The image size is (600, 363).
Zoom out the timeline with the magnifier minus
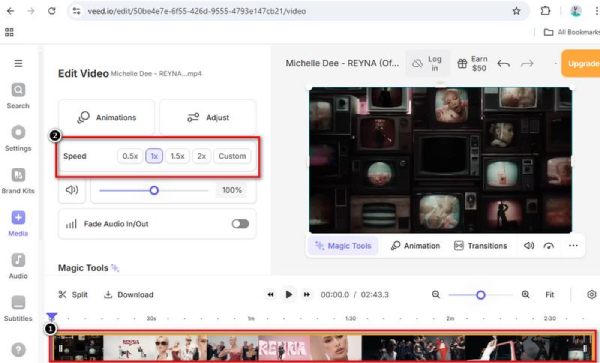click(x=436, y=295)
